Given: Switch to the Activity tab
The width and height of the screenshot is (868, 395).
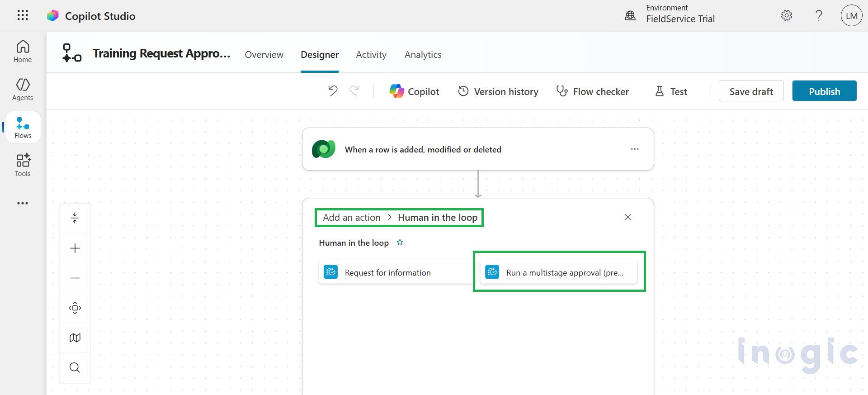Looking at the screenshot, I should tap(371, 54).
